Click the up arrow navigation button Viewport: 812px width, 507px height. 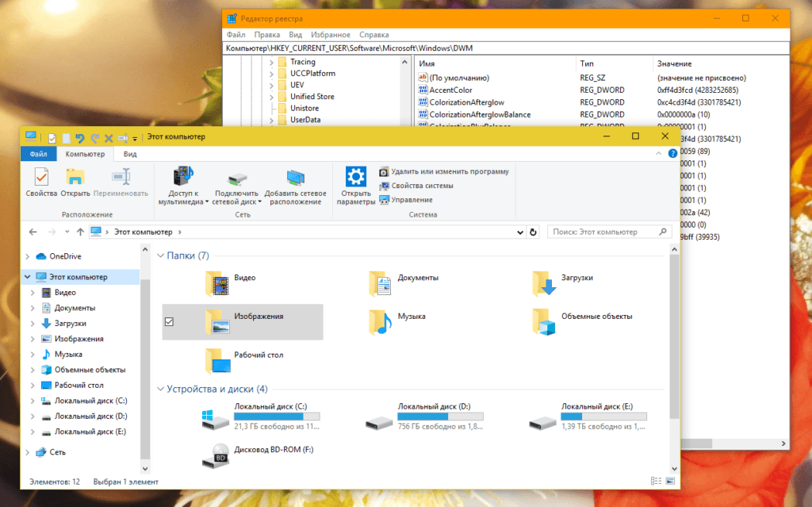click(79, 232)
